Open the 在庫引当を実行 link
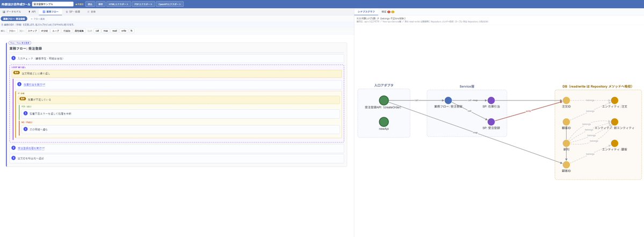 pos(34,84)
